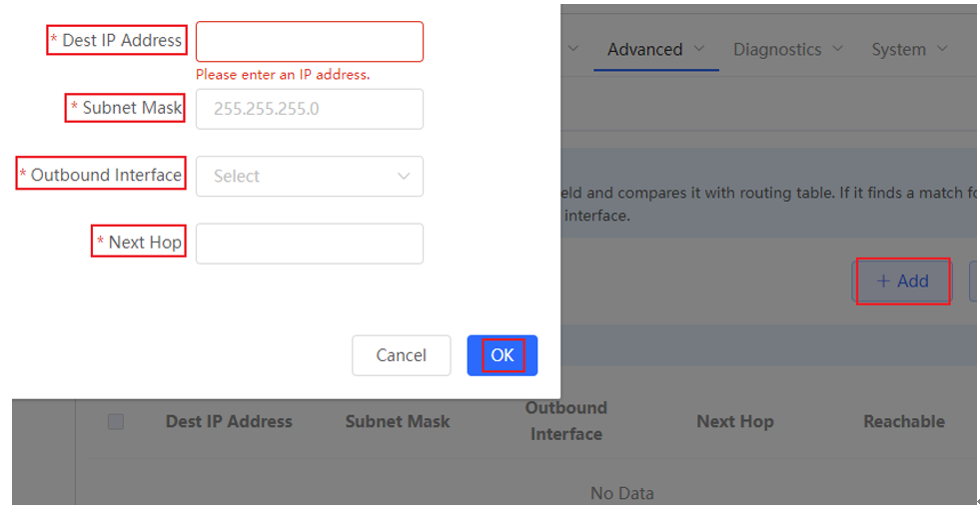The height and width of the screenshot is (510, 980).
Task: Click the Cancel button in dialog
Action: coord(402,355)
